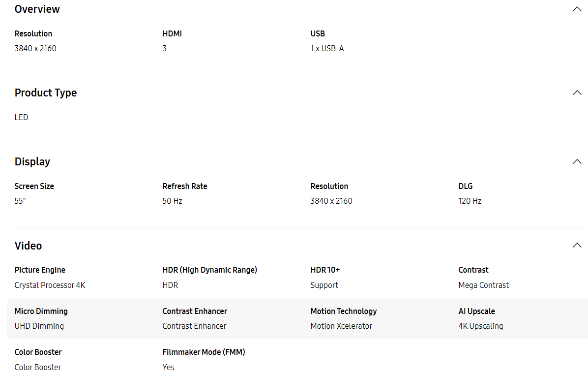This screenshot has height=376, width=588.
Task: Click the Filmmaker Mode (FMM) label
Action: tap(204, 352)
